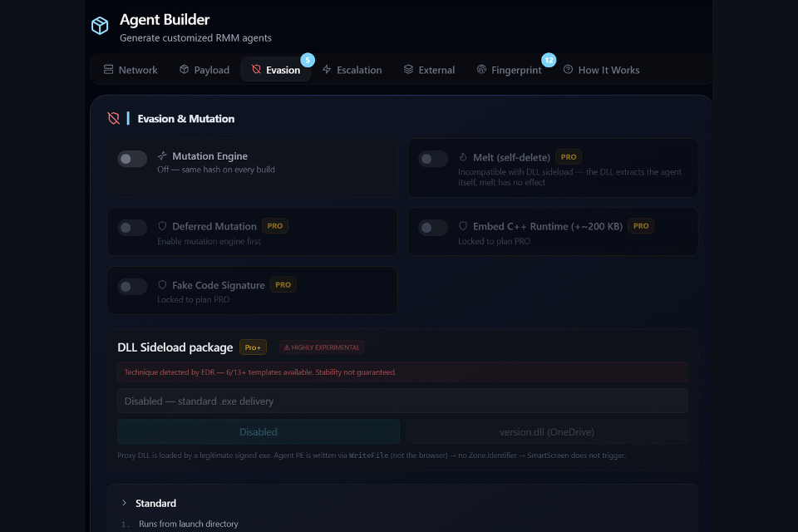Open the How It Works tab

point(601,70)
